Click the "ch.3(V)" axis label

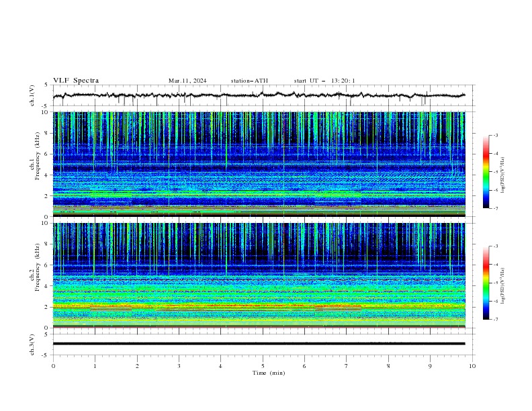32,345
